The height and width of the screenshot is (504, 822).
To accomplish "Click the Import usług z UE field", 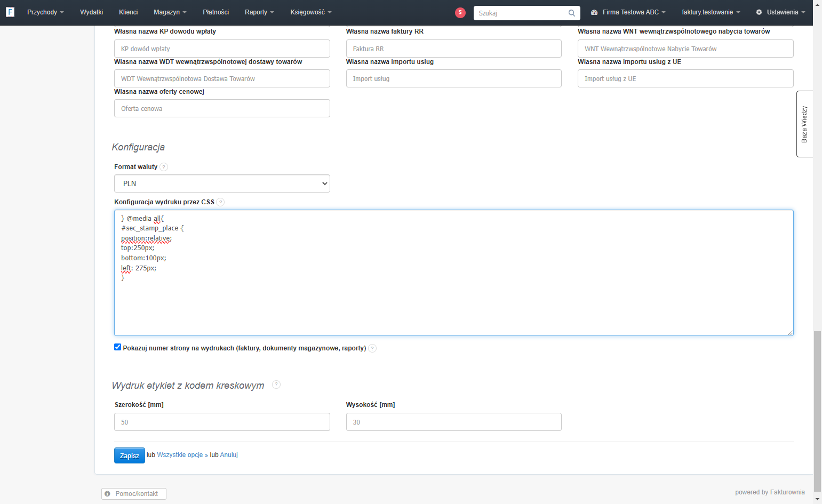I will coord(685,78).
